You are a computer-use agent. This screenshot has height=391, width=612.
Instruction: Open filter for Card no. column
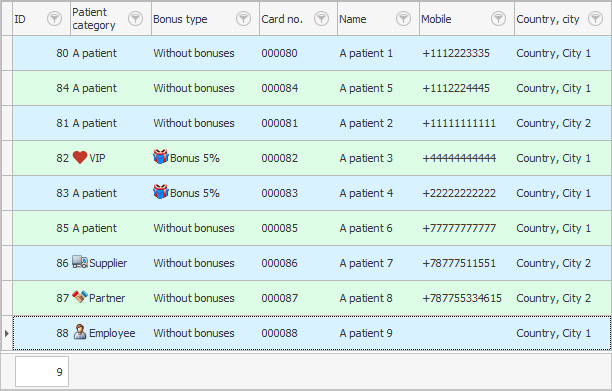[x=322, y=19]
